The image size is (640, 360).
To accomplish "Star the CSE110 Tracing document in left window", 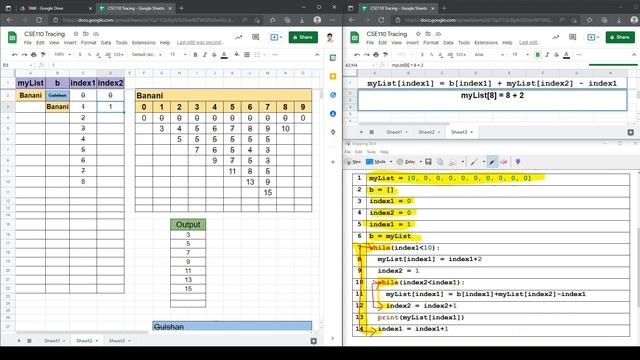I will tap(76, 34).
